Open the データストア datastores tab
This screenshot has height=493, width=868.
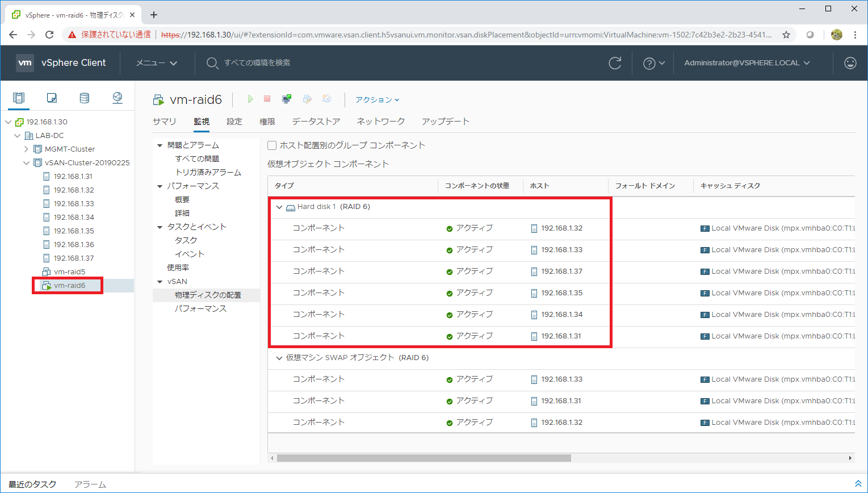pyautogui.click(x=316, y=122)
